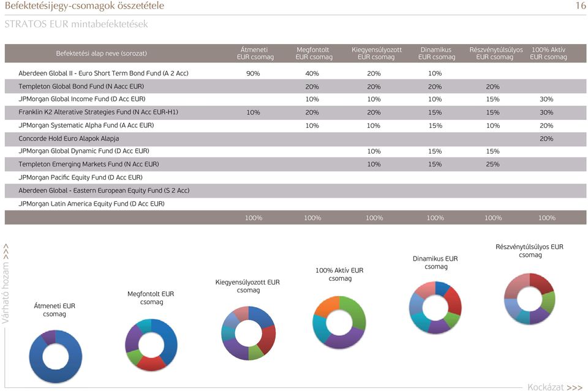Viewport: 588px width, 391px height.
Task: Click the Kiegyensúlyozott EUR csomag donut chart
Action: pos(248,333)
